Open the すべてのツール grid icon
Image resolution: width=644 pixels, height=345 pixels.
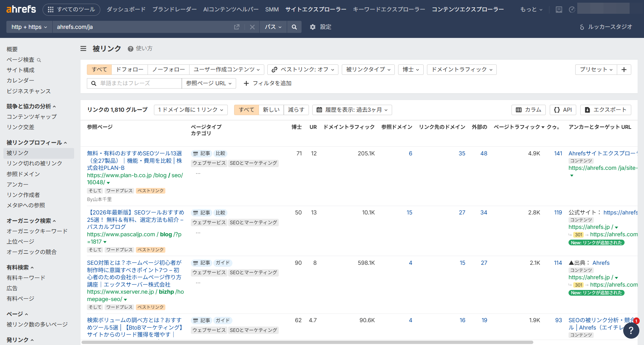[51, 9]
